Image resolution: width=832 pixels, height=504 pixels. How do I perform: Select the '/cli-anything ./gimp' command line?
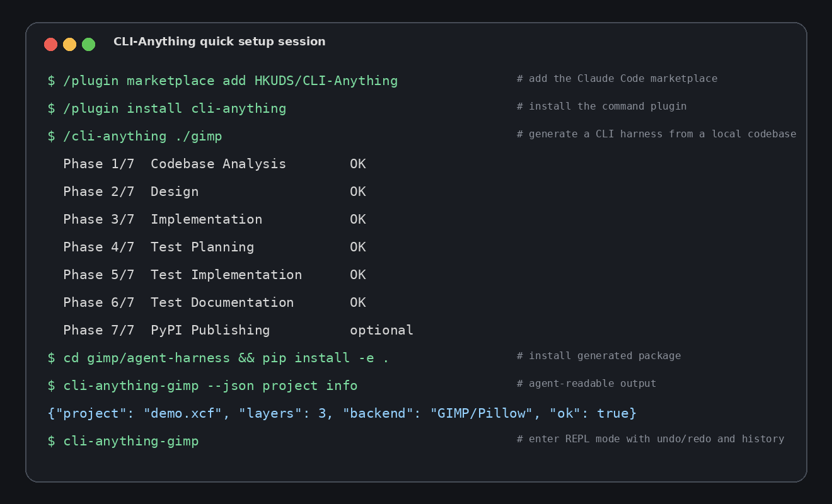pos(135,136)
